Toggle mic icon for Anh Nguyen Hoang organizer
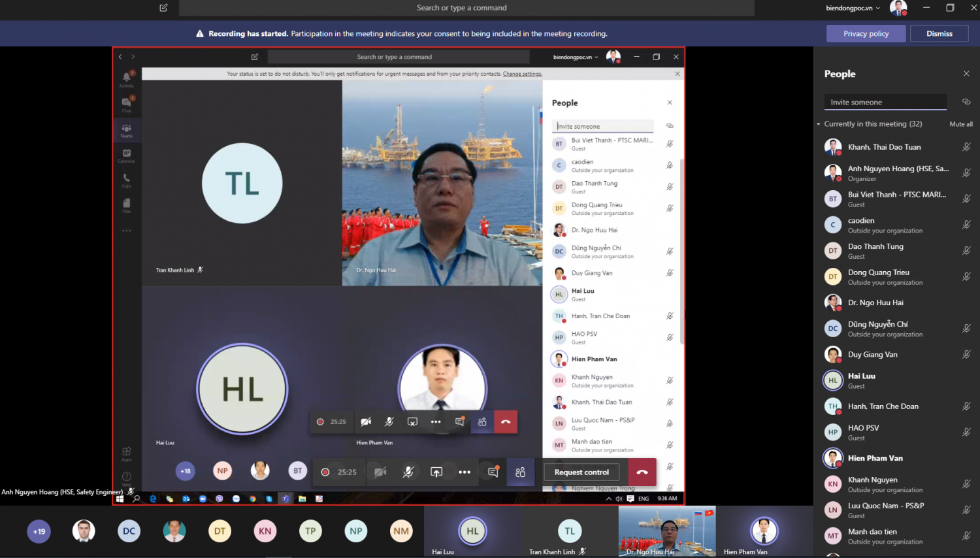 tap(966, 172)
